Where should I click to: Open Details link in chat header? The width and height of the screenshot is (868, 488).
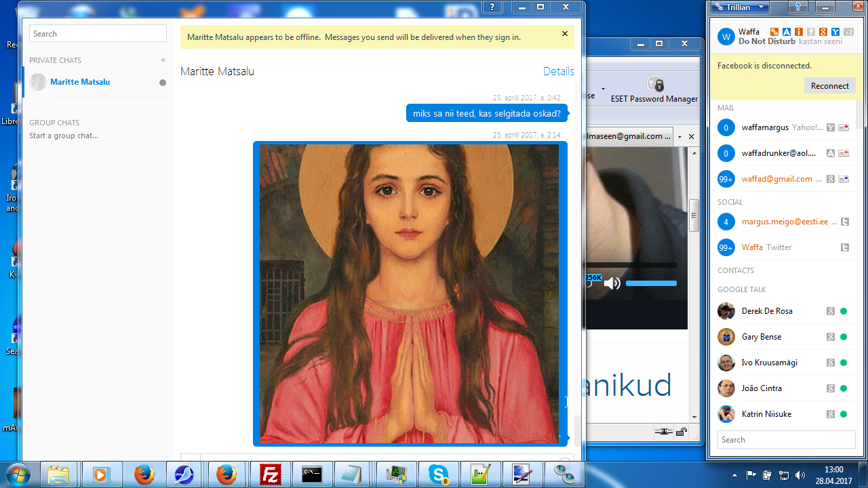click(558, 71)
